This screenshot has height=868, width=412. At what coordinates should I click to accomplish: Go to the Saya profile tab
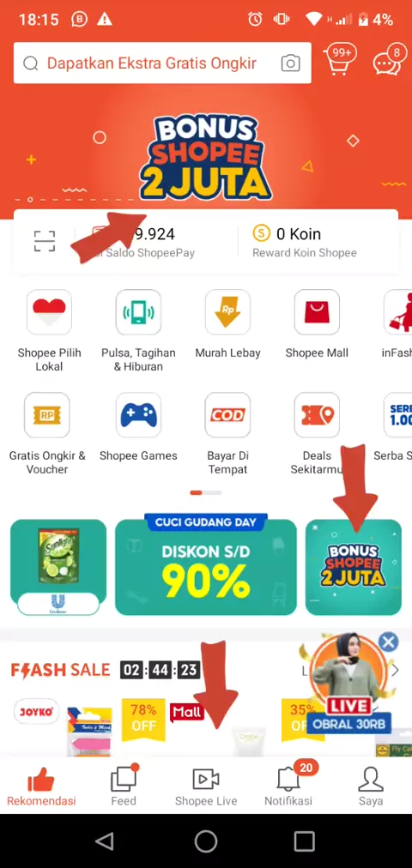[x=371, y=785]
